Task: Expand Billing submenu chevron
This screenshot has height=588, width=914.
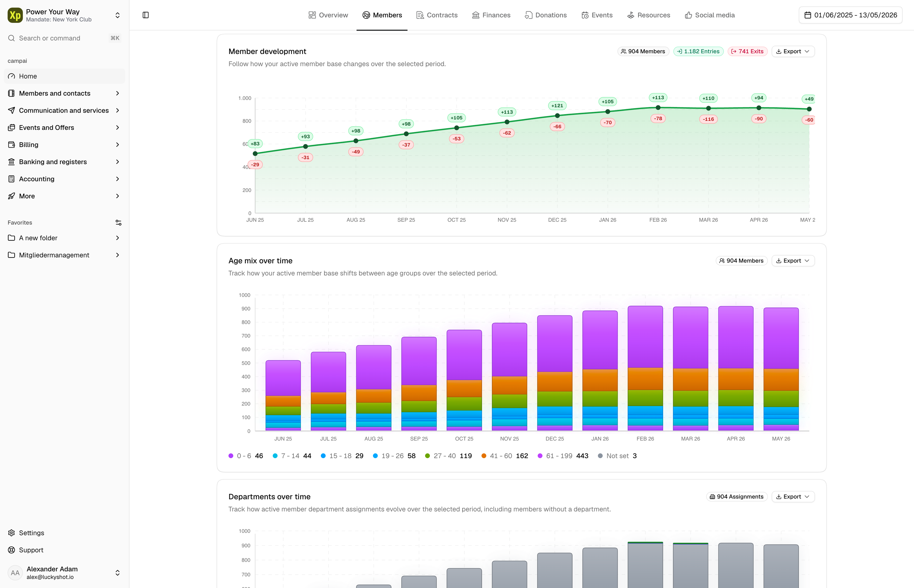Action: coord(118,145)
